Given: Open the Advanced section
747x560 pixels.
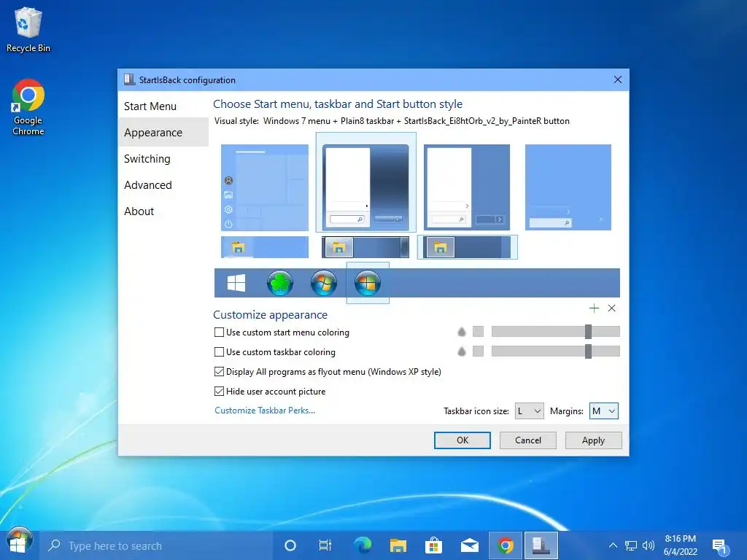Looking at the screenshot, I should [x=163, y=184].
